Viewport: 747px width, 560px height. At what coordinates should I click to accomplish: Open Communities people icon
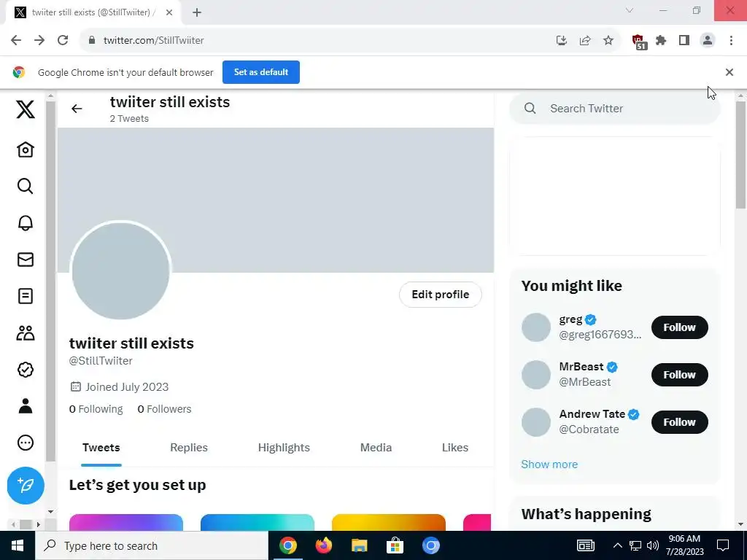coord(26,332)
